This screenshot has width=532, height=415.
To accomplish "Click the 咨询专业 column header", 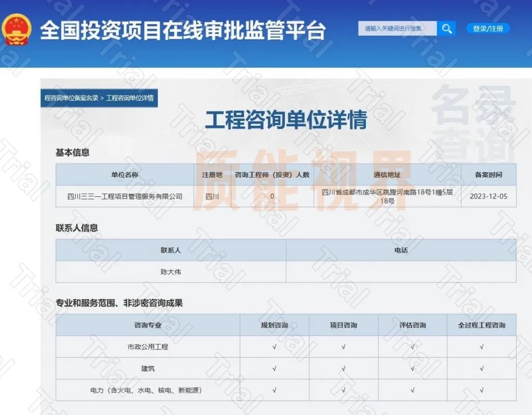I will click(149, 325).
